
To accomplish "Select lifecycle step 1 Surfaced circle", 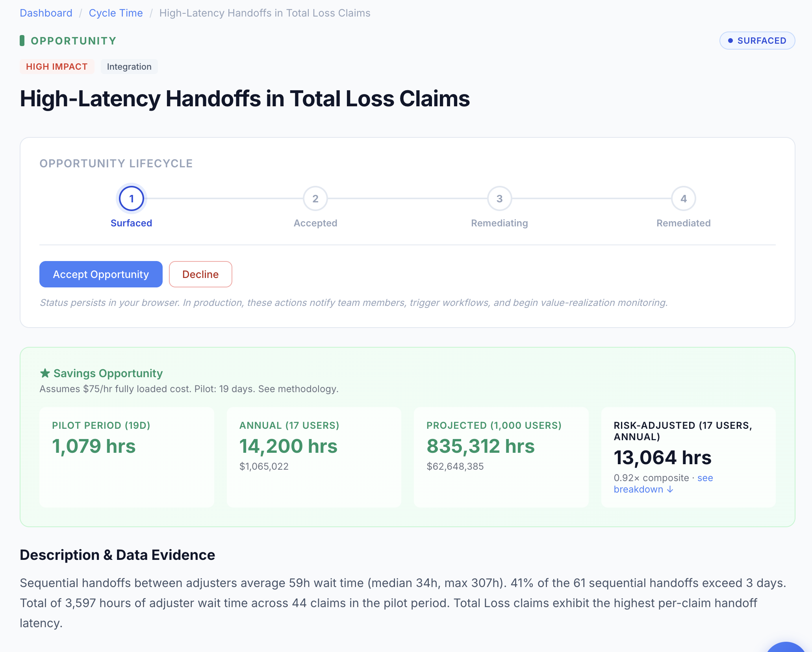I will pos(132,199).
